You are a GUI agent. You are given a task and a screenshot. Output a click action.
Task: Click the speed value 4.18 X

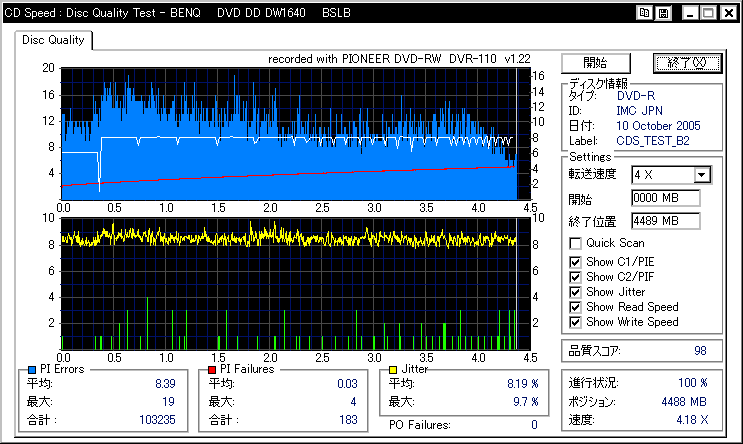692,420
